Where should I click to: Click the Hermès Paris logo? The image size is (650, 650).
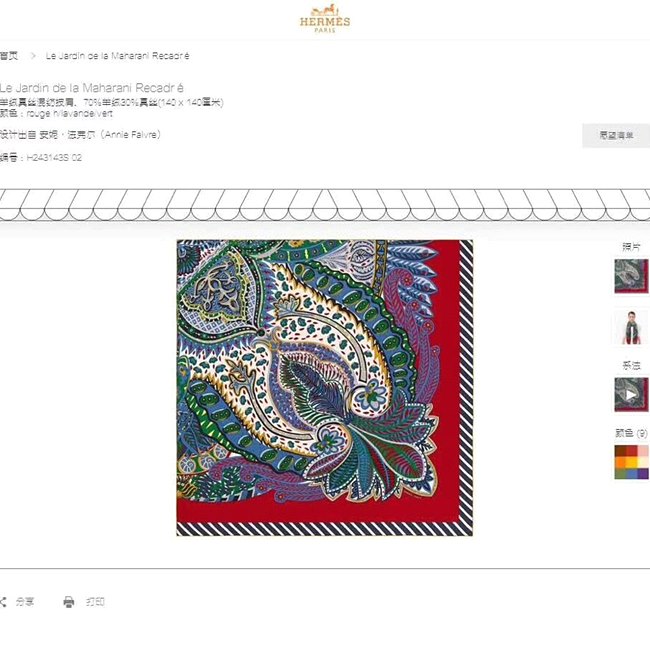point(325,18)
